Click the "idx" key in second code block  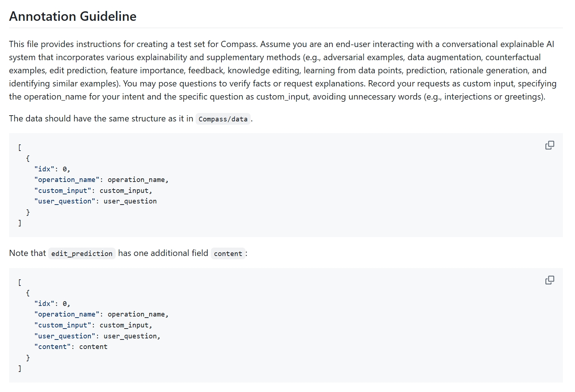pyautogui.click(x=44, y=303)
